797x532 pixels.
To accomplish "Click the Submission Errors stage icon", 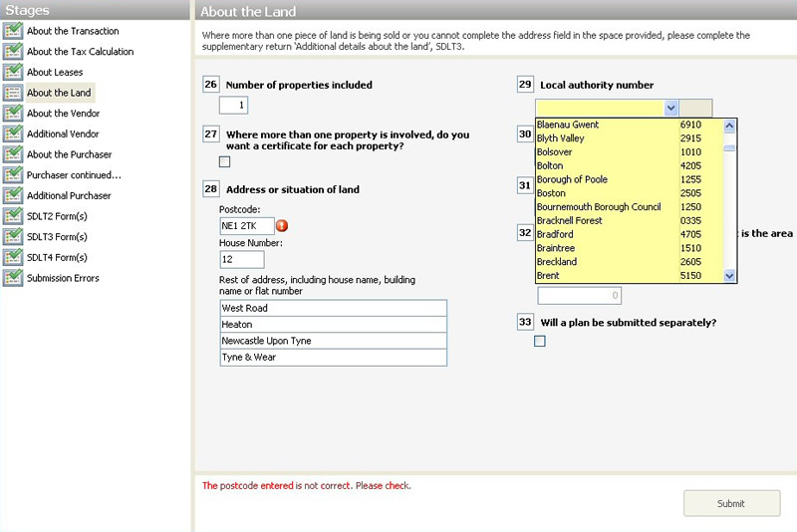I will click(13, 278).
